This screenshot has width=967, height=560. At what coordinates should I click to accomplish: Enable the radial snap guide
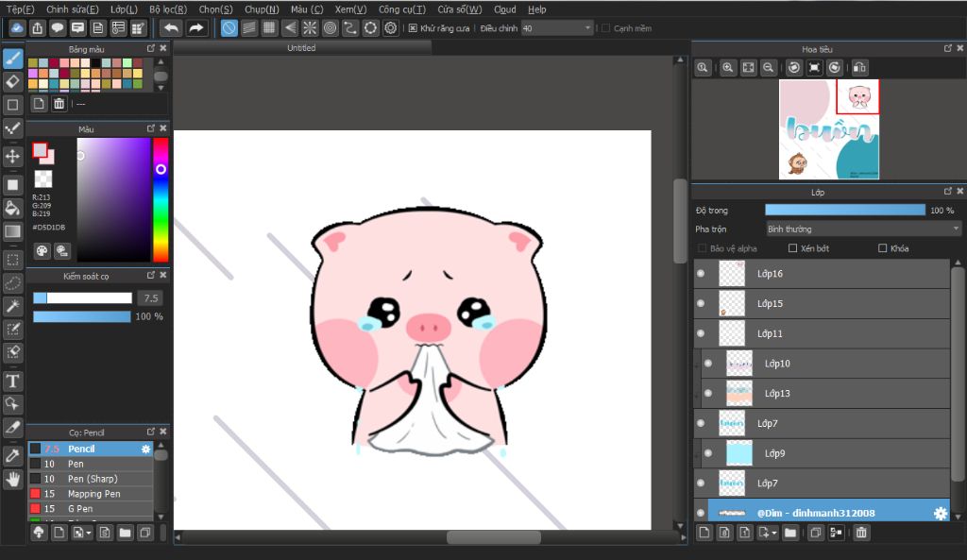coord(310,27)
